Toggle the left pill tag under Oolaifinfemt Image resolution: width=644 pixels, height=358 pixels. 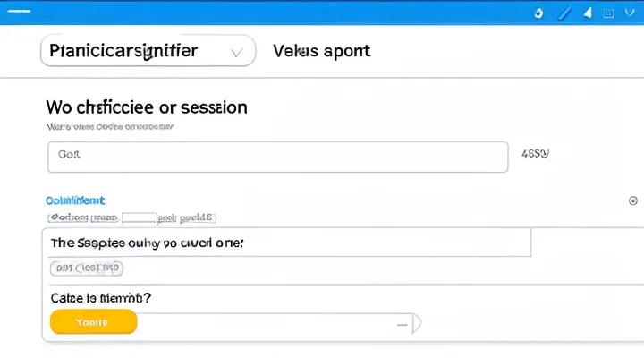pyautogui.click(x=83, y=217)
